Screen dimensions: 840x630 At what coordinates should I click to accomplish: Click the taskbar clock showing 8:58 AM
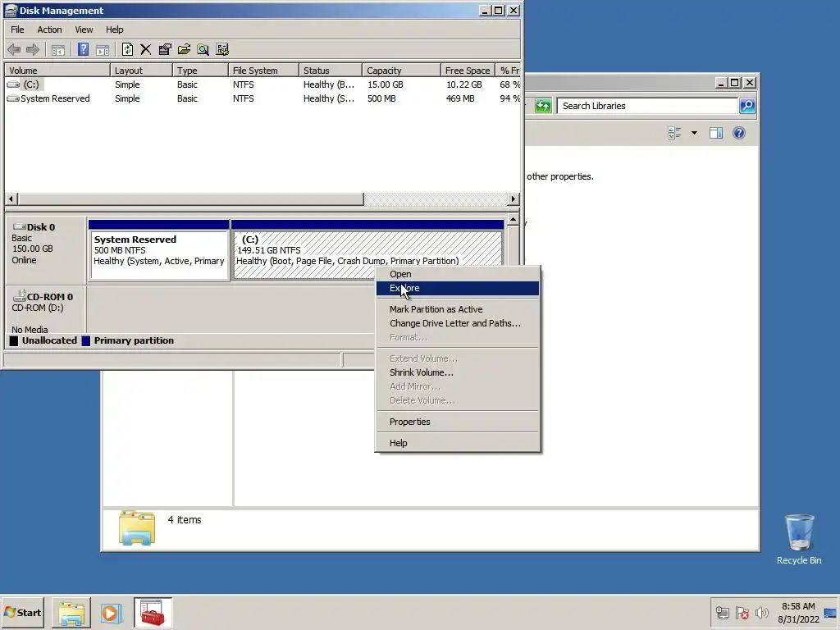point(798,612)
